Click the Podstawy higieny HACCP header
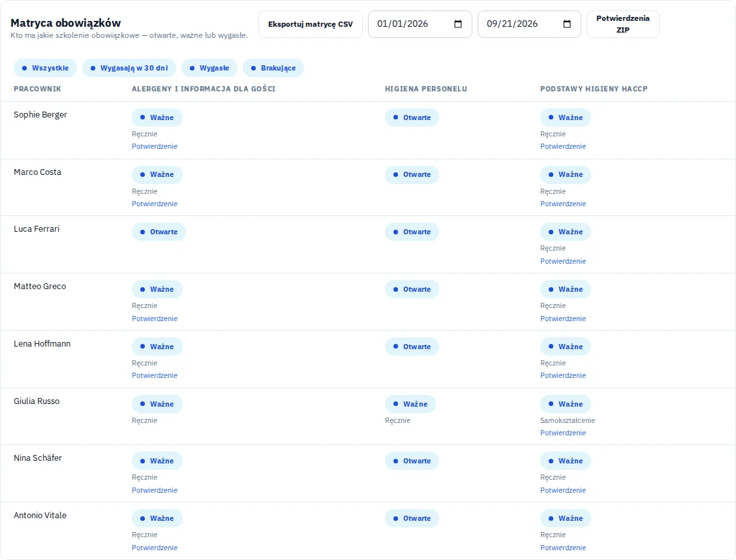 (594, 89)
